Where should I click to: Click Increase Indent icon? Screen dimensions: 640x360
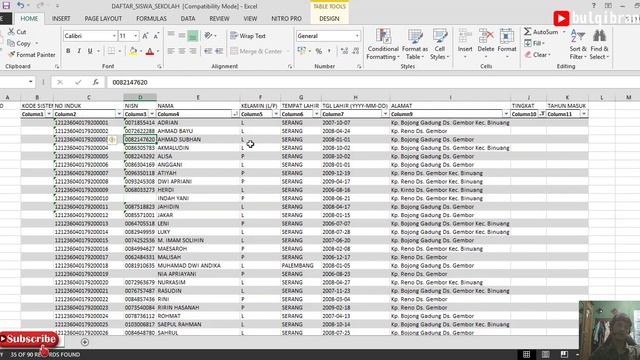click(219, 51)
